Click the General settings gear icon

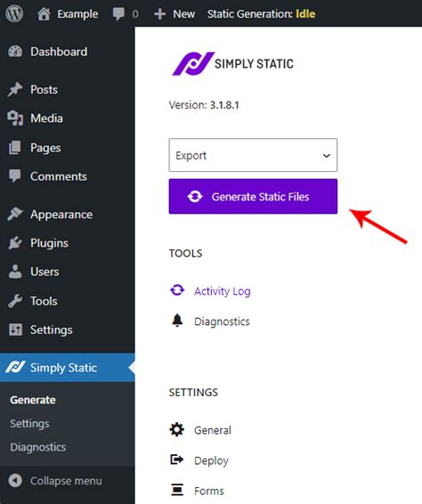177,429
